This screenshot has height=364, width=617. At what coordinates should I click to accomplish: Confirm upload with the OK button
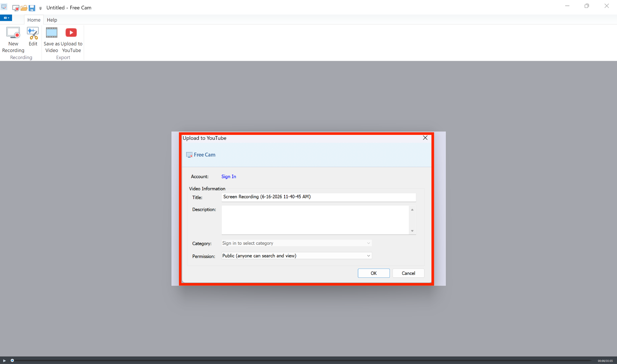(x=374, y=273)
